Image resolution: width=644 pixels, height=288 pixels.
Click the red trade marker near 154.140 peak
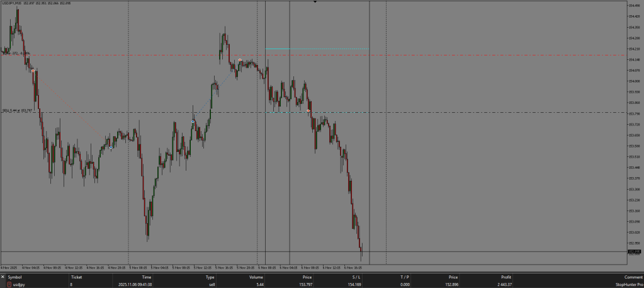click(240, 60)
